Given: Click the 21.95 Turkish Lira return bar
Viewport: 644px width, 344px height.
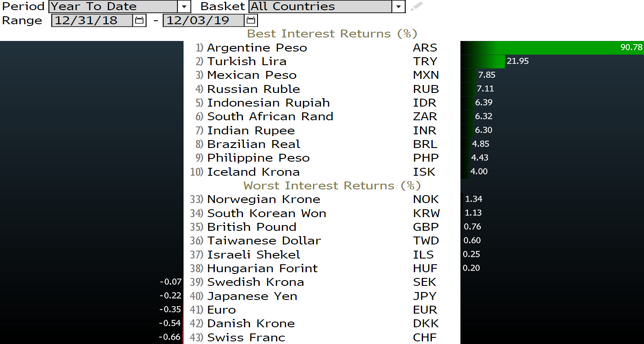Looking at the screenshot, I should (483, 61).
